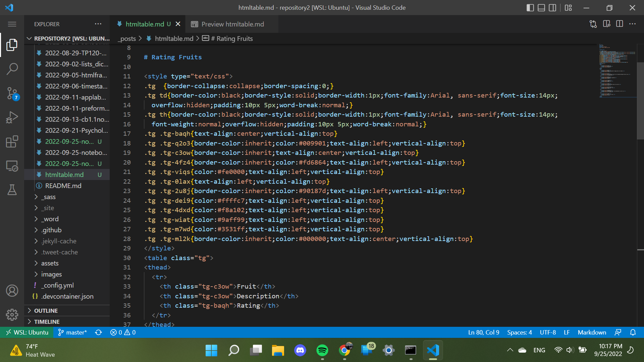Open the application hamburger menu
The width and height of the screenshot is (644, 362).
point(12,24)
